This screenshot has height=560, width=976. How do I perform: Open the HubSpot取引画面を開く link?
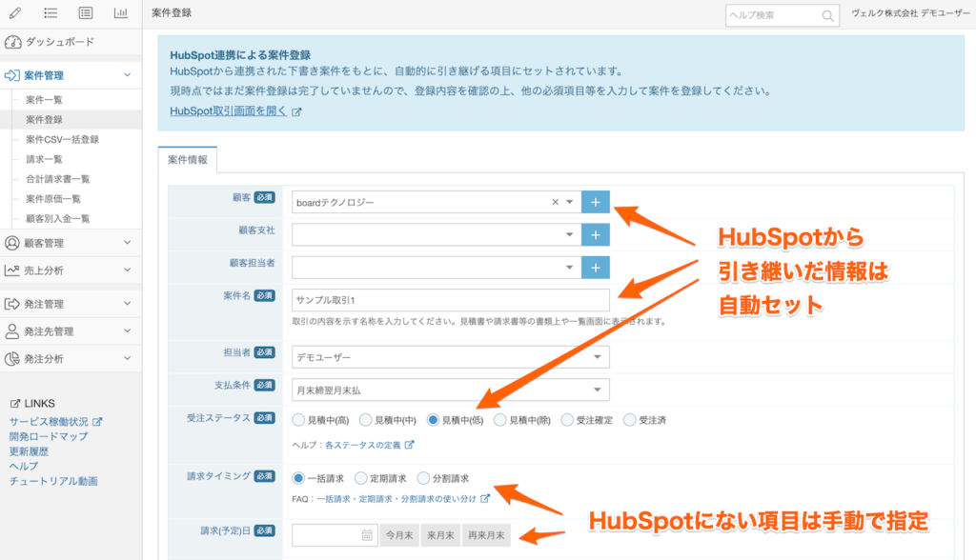pos(229,111)
